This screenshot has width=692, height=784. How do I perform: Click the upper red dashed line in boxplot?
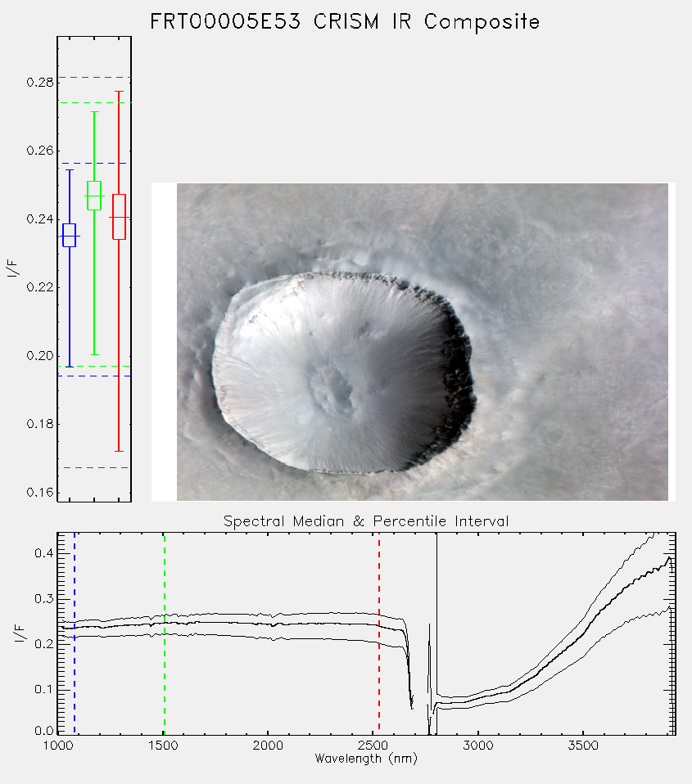click(94, 78)
